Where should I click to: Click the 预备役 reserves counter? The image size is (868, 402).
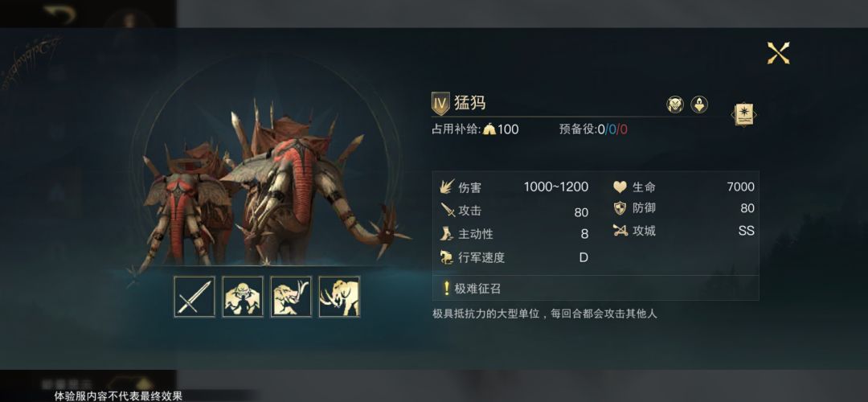pyautogui.click(x=593, y=129)
